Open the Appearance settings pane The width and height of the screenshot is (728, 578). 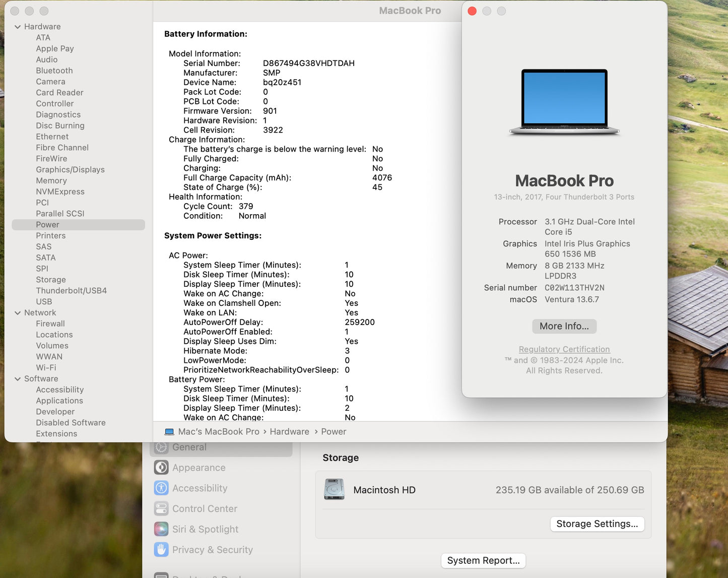click(x=198, y=467)
